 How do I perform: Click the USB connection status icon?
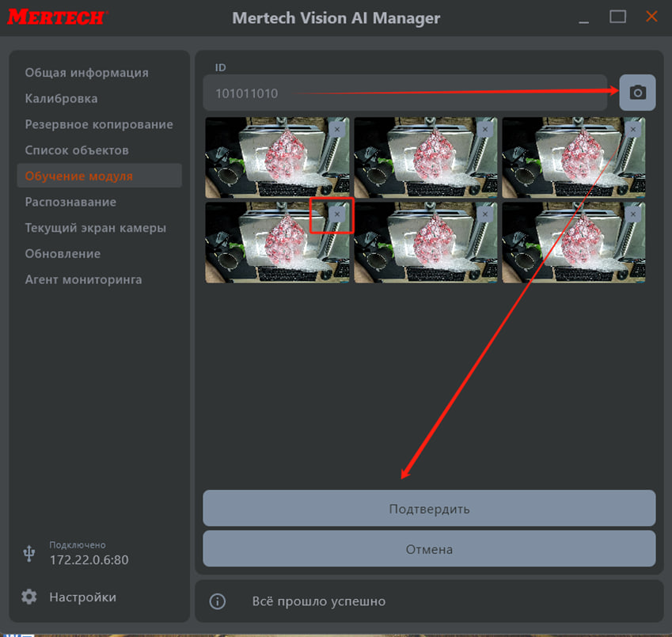29,553
